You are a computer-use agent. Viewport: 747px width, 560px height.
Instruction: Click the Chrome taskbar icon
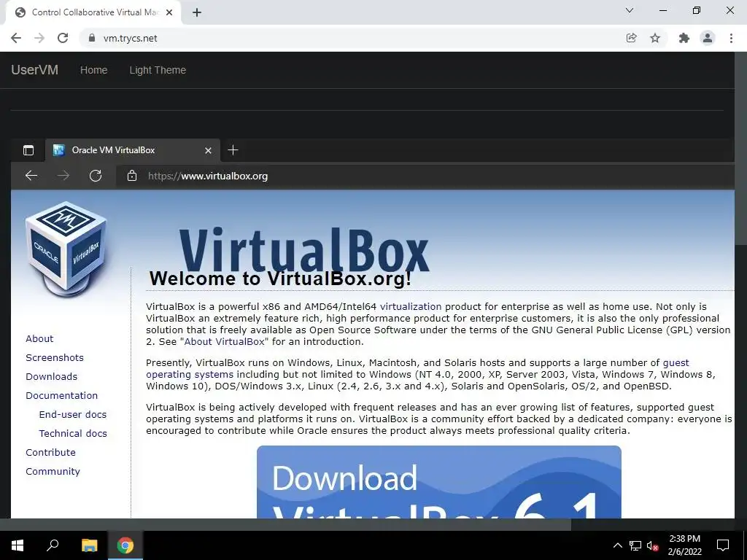[125, 545]
